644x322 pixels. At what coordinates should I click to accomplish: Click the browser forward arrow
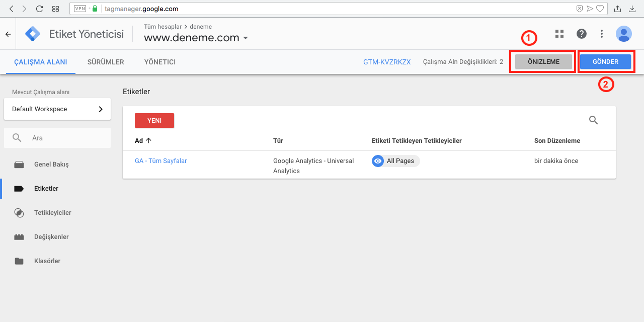(25, 9)
